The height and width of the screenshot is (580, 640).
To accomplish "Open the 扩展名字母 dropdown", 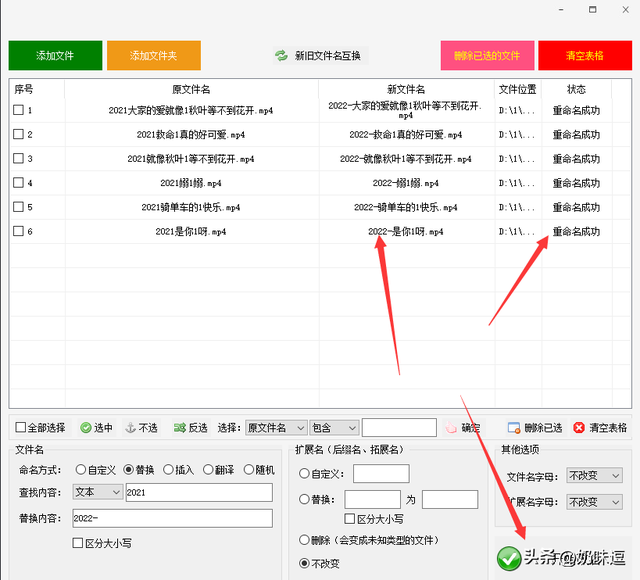I will pyautogui.click(x=594, y=502).
